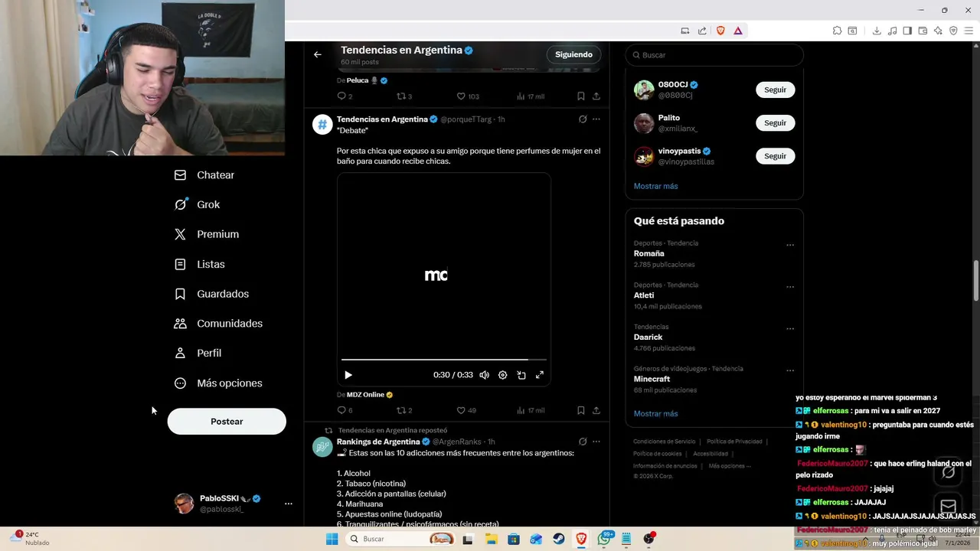Open Premium in the sidebar
The width and height of the screenshot is (980, 551).
pos(207,234)
